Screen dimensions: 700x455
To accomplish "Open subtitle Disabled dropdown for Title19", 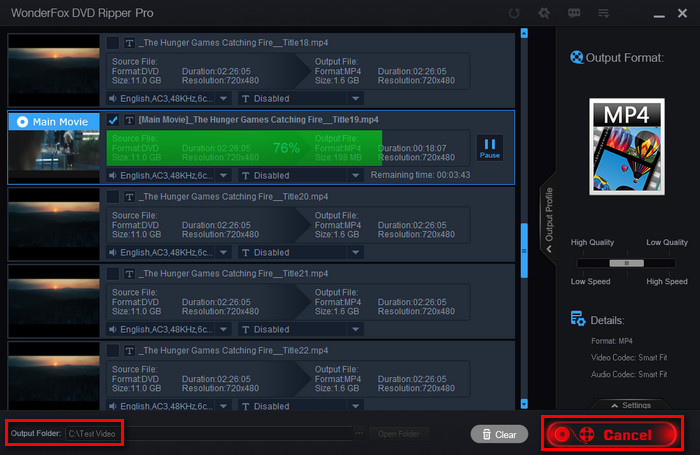I will pos(355,175).
